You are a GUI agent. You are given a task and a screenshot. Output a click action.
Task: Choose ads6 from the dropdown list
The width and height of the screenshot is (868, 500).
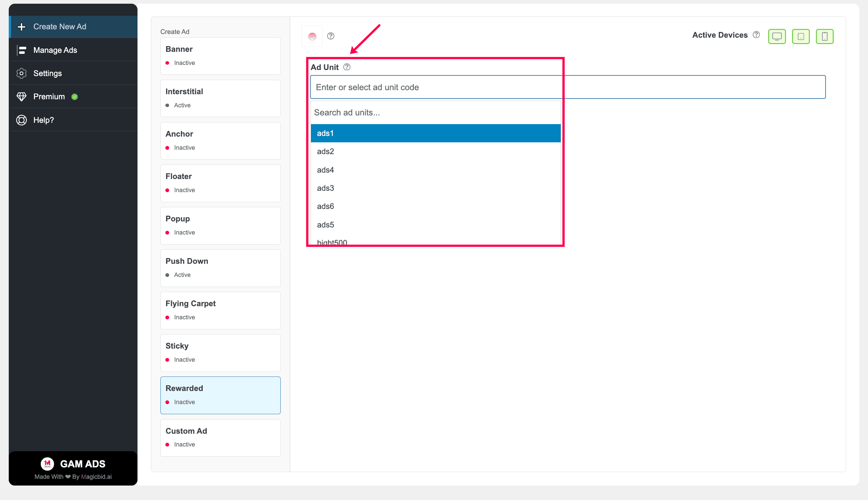click(x=436, y=206)
